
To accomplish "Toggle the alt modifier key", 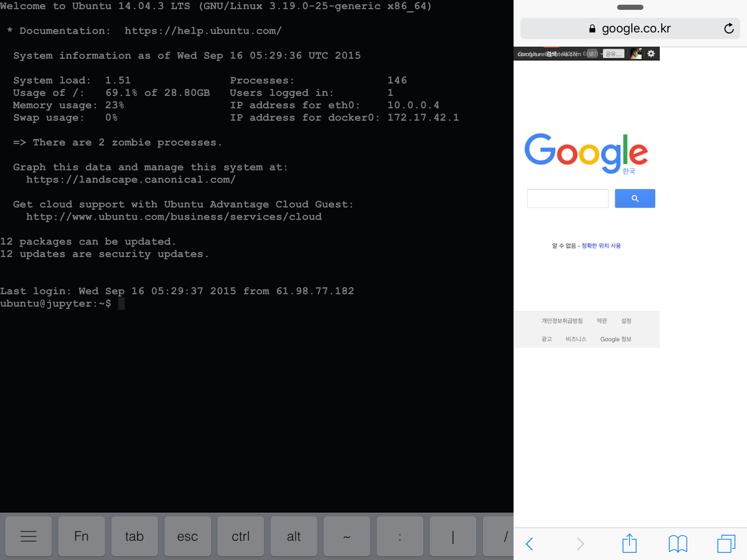I will (x=294, y=536).
